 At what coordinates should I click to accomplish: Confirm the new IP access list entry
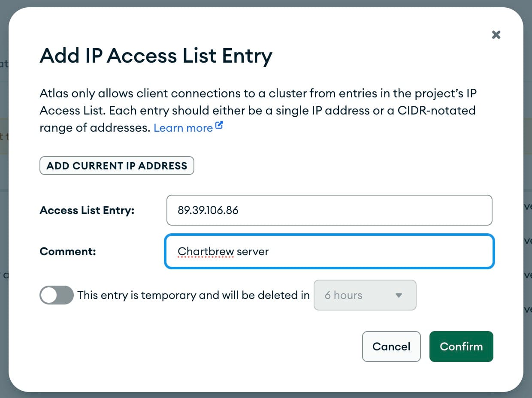[461, 347]
